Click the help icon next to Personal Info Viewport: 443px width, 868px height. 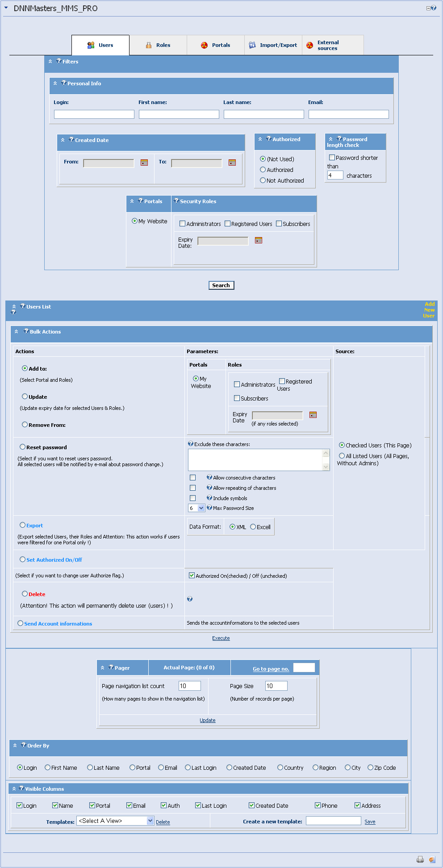(64, 83)
